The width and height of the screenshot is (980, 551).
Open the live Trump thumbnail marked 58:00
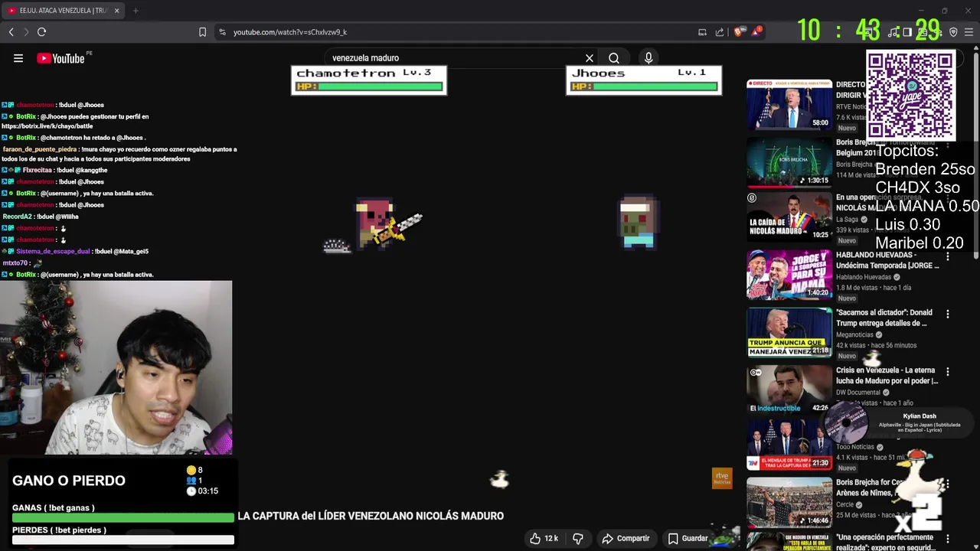tap(789, 103)
